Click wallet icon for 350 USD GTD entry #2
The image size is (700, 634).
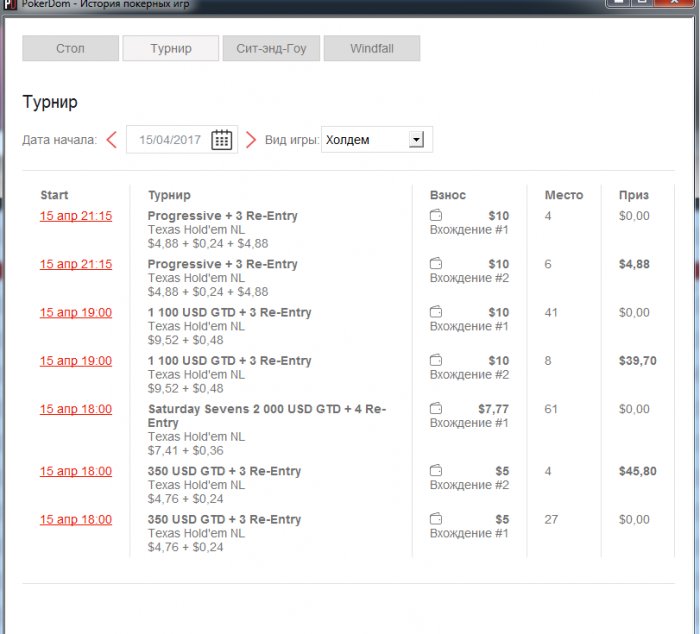click(x=436, y=471)
